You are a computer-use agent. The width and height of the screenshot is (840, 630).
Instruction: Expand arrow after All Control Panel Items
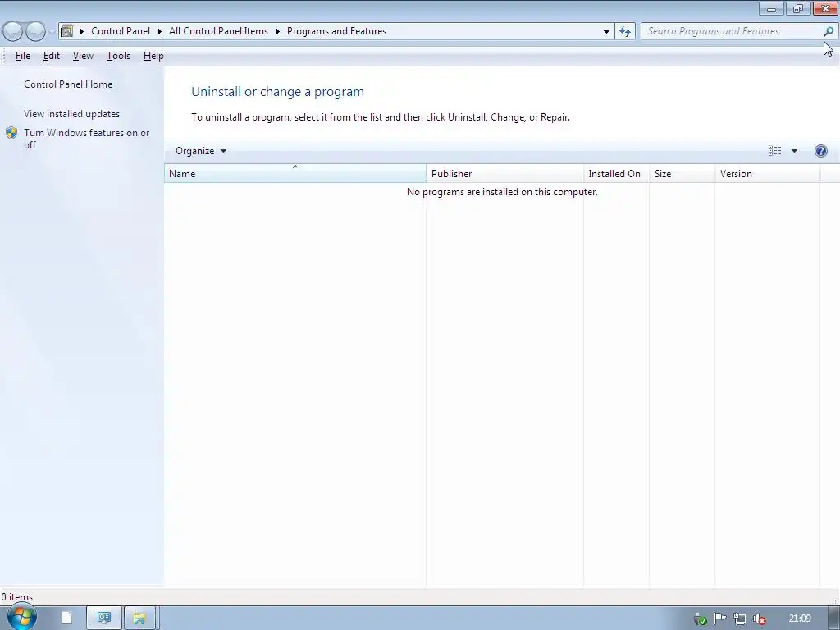[277, 31]
